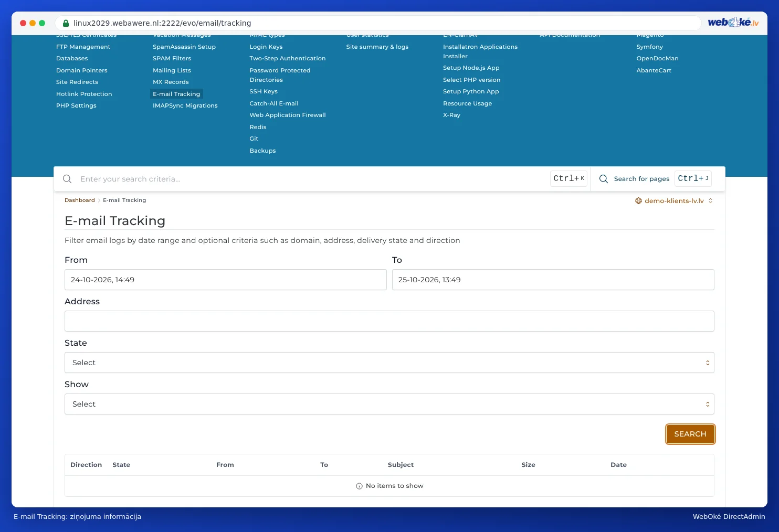Open Site summary & logs
Image resolution: width=779 pixels, height=532 pixels.
click(377, 47)
